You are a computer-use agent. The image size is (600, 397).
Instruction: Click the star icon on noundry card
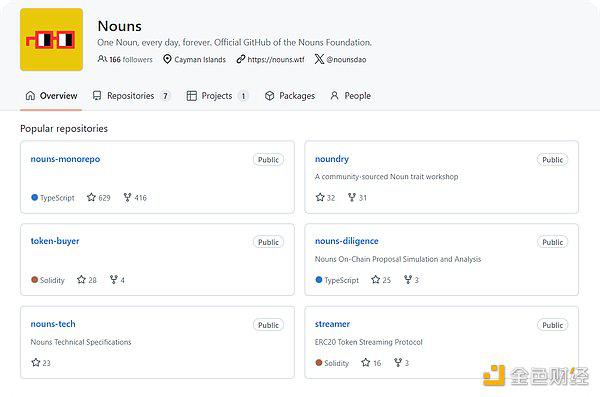coord(320,197)
